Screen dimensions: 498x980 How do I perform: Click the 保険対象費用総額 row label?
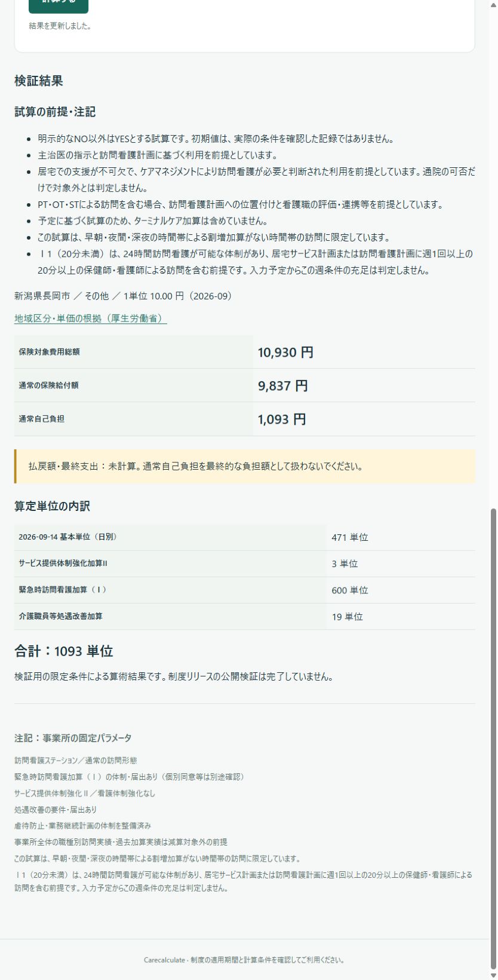pos(49,352)
